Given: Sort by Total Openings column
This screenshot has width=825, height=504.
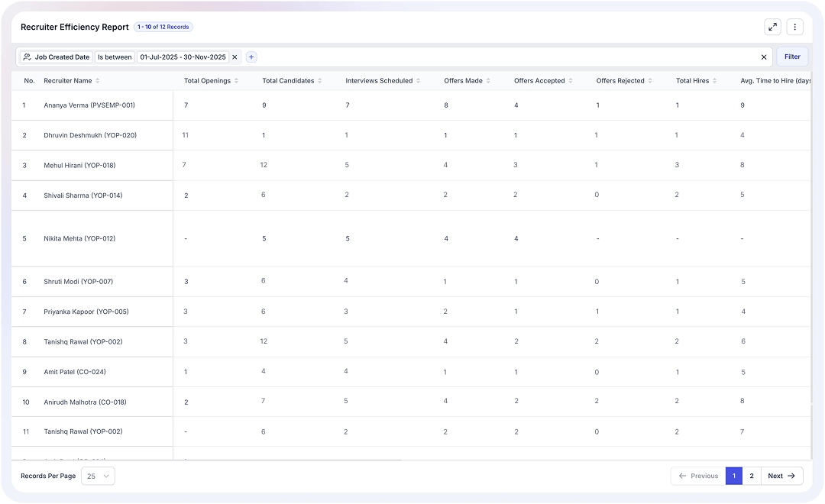Looking at the screenshot, I should (236, 80).
